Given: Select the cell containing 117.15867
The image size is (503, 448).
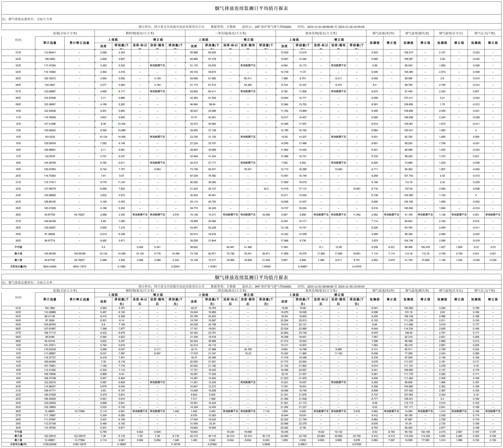Looking at the screenshot, I should (x=50, y=415).
